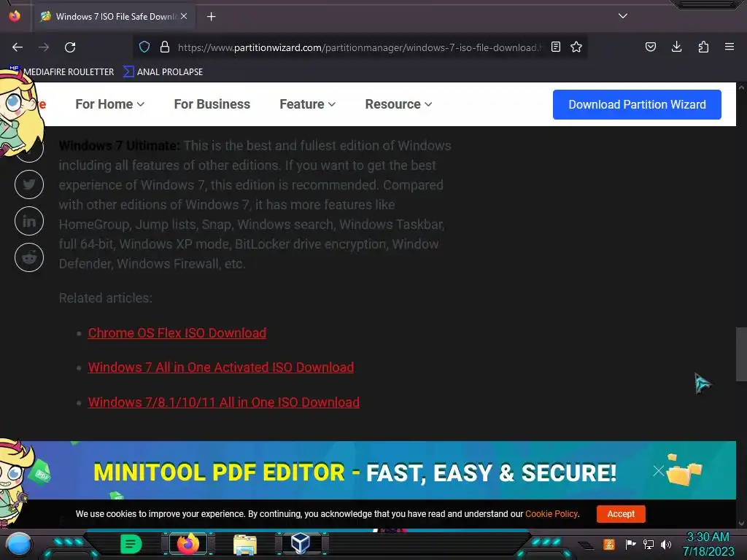Open File Explorer from taskbar
The width and height of the screenshot is (747, 560).
[245, 544]
